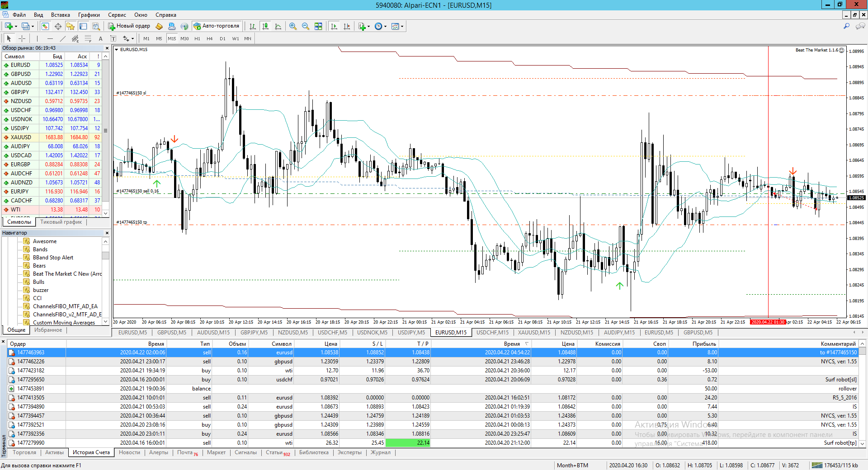
Task: Open the search magnifier in top right
Action: pyautogui.click(x=846, y=26)
